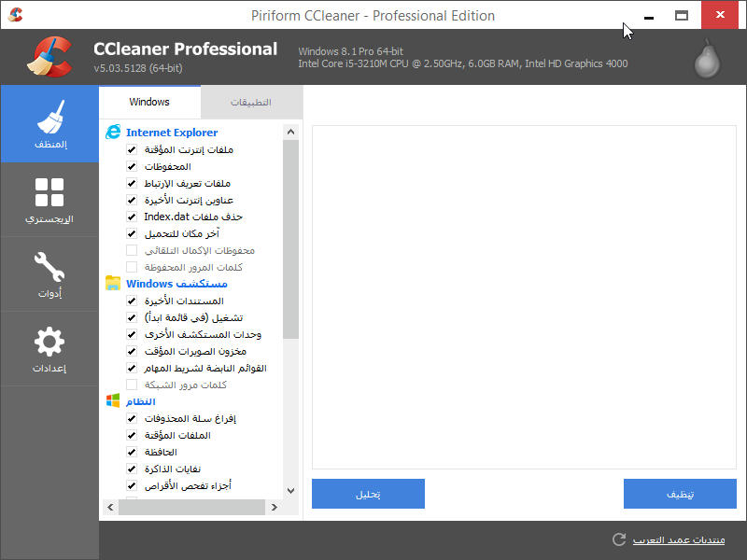Image resolution: width=747 pixels, height=560 pixels.
Task: Open the Settings (إعدادات) gear section
Action: point(49,348)
